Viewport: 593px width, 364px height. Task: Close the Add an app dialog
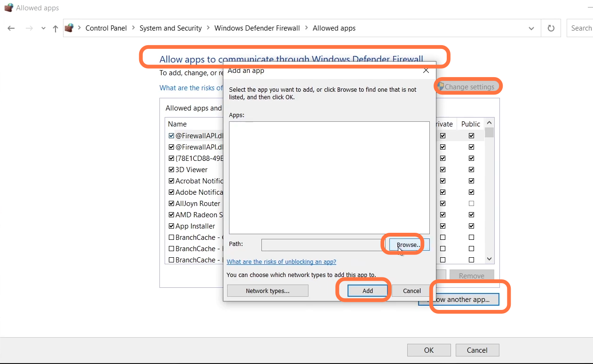tap(426, 71)
